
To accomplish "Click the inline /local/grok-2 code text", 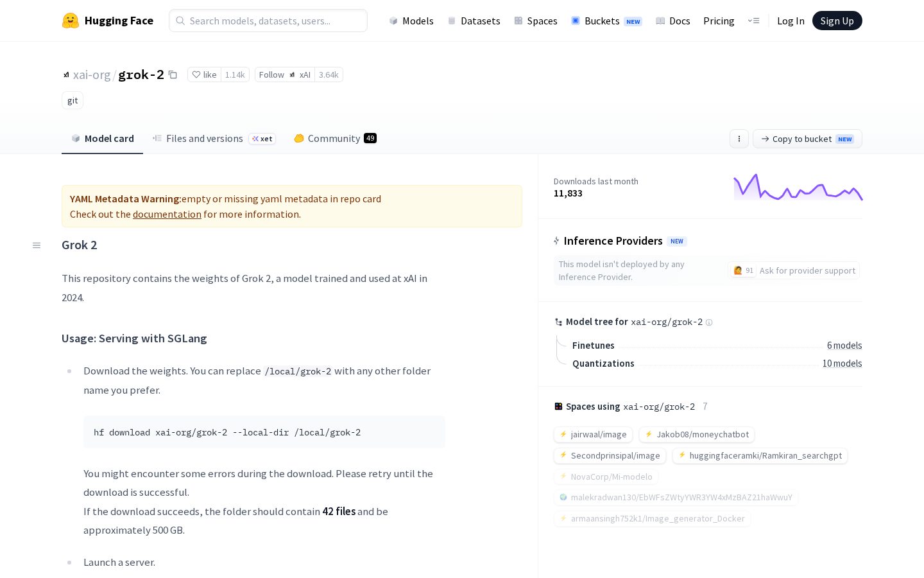I will click(x=298, y=371).
